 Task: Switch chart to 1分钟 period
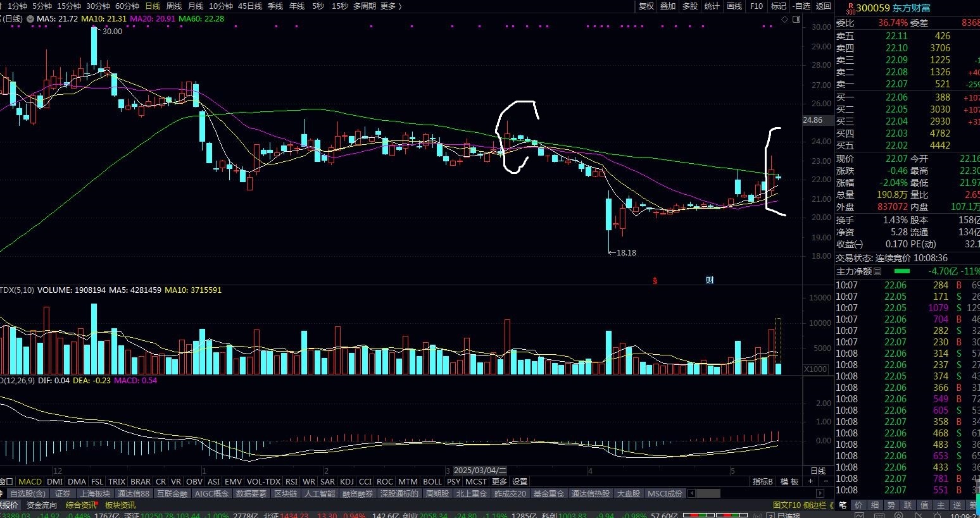coord(17,6)
